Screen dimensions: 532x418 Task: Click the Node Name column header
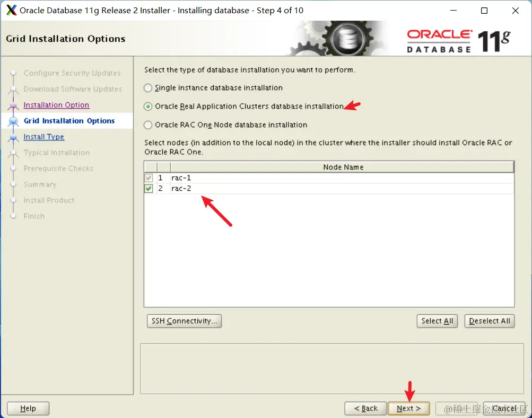(x=342, y=167)
